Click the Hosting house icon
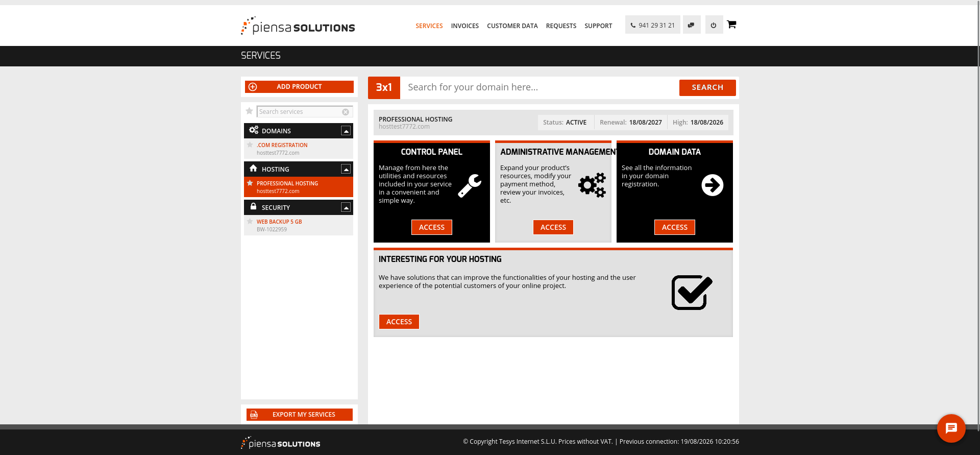 click(x=253, y=168)
